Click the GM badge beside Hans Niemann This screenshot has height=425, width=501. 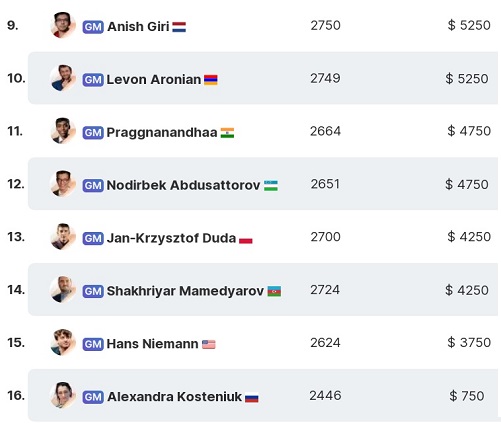click(x=93, y=344)
